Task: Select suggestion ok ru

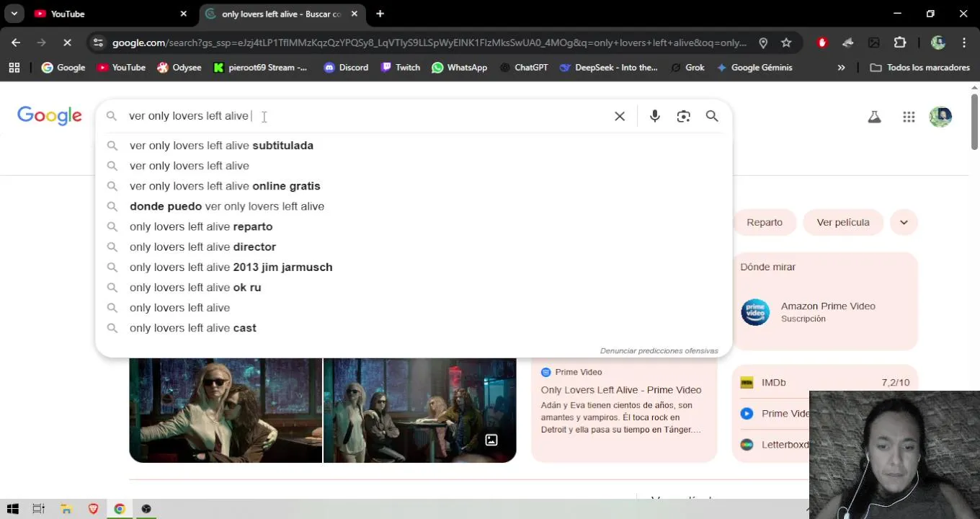Action: pos(414,287)
